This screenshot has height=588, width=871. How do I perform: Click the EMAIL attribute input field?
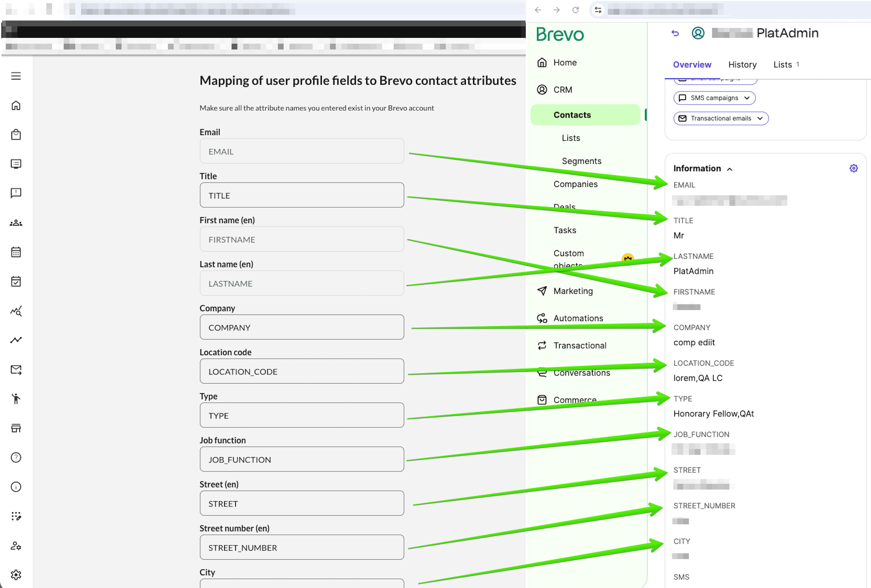point(302,151)
